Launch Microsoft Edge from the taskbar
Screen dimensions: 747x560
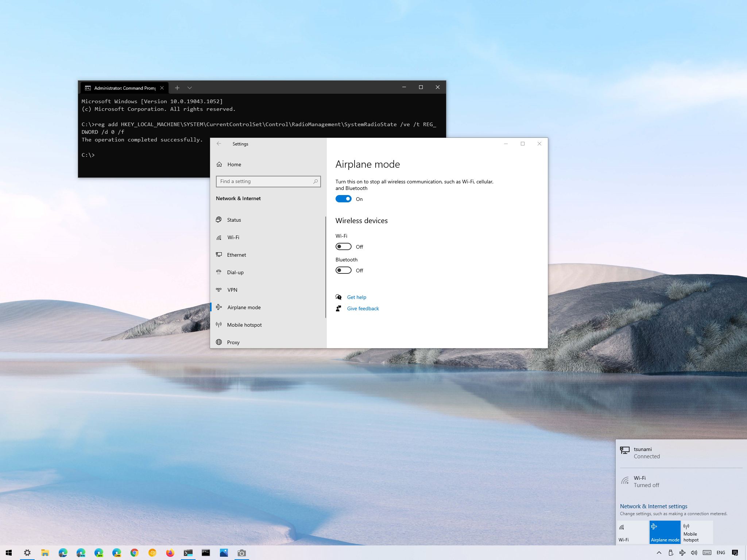coord(63,553)
